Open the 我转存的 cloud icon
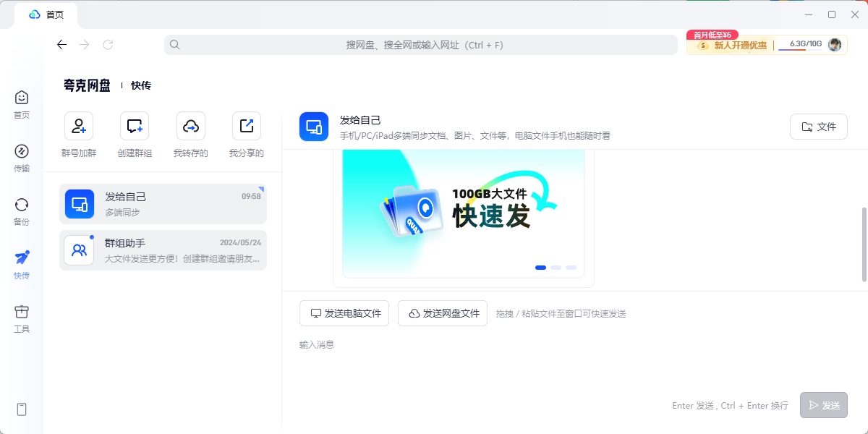The height and width of the screenshot is (434, 868). pyautogui.click(x=191, y=126)
